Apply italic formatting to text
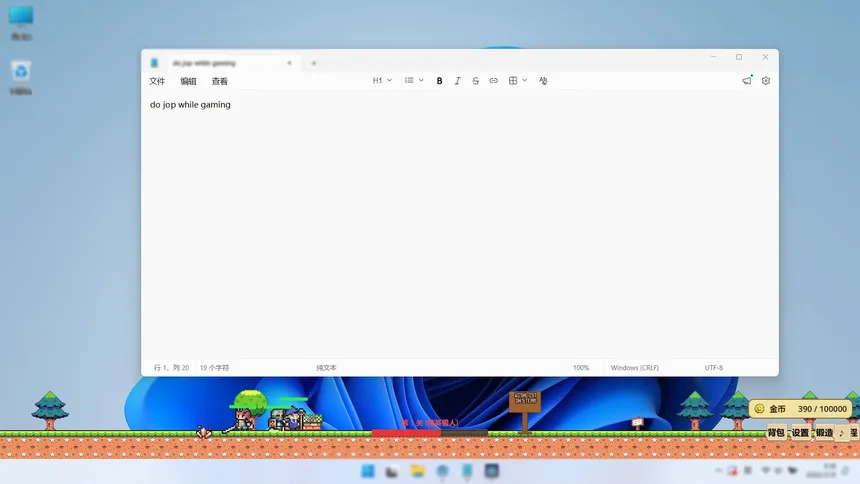The image size is (860, 484). click(x=457, y=81)
